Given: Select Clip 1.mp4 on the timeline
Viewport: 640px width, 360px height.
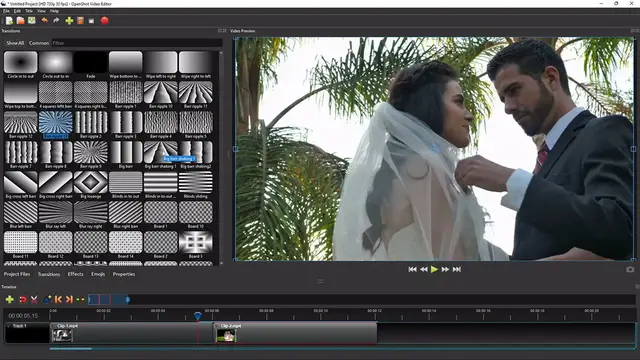Looking at the screenshot, I should (x=131, y=333).
